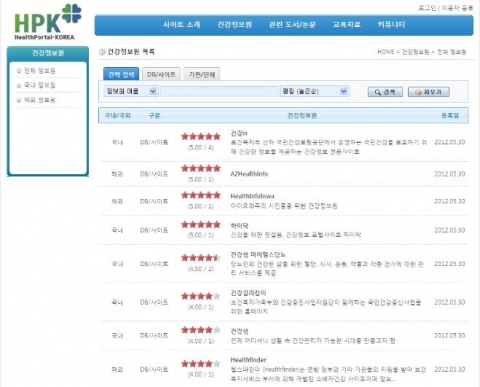Click HOME in the breadcrumb
This screenshot has width=480, height=387.
click(x=386, y=52)
